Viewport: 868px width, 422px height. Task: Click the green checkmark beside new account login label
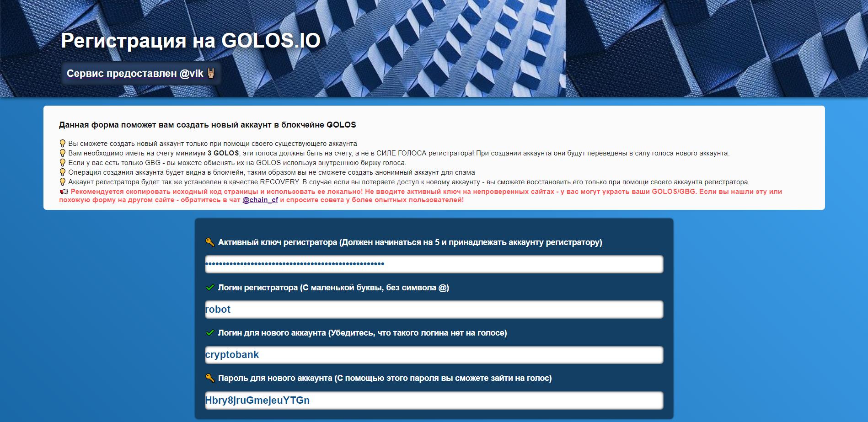[x=210, y=333]
